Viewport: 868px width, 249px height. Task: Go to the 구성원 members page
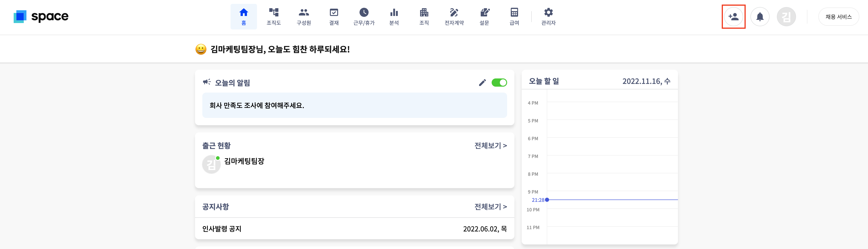(x=304, y=17)
